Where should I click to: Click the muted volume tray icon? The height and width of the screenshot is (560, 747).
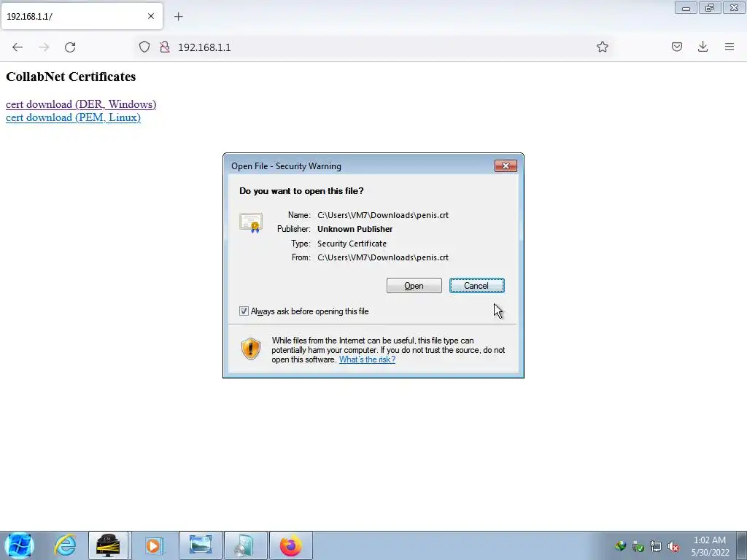coord(673,546)
